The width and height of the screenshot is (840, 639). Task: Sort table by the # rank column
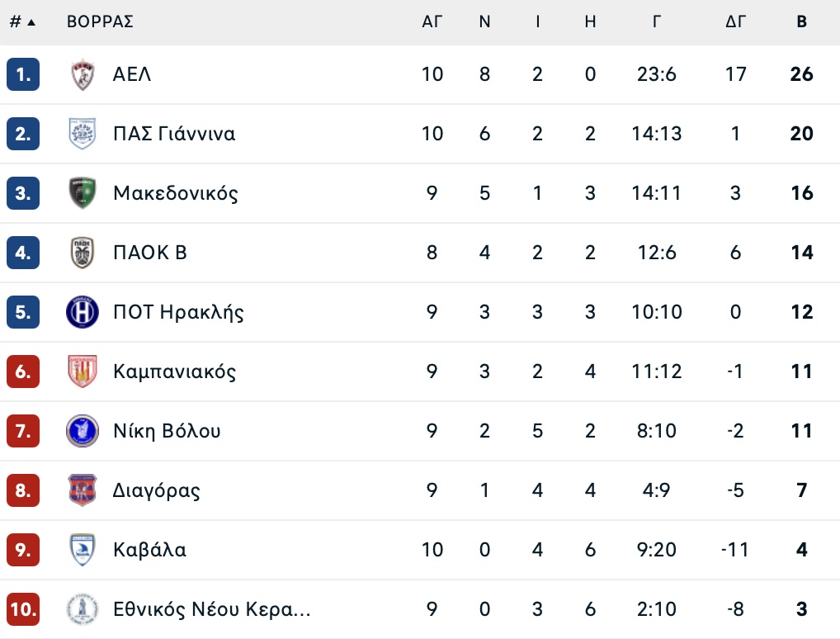(22, 22)
